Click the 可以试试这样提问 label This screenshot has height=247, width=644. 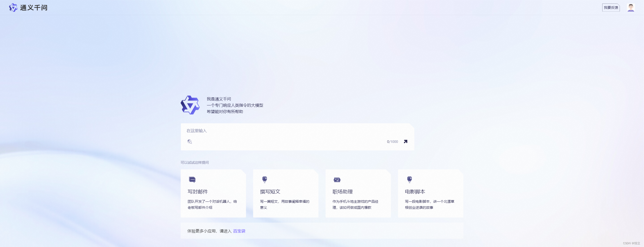click(195, 162)
